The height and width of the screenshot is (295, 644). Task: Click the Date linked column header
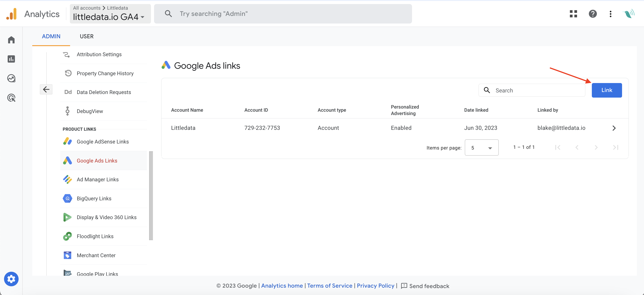[x=476, y=110]
